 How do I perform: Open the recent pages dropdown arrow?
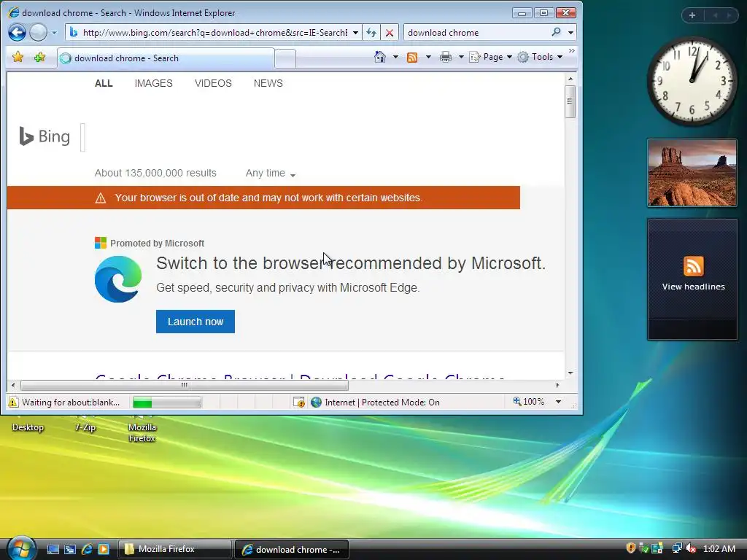54,33
